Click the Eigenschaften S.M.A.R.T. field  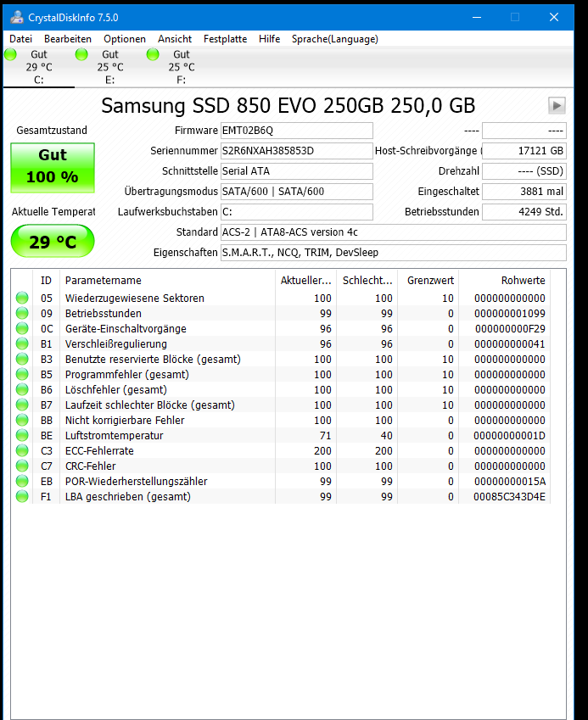coord(394,253)
